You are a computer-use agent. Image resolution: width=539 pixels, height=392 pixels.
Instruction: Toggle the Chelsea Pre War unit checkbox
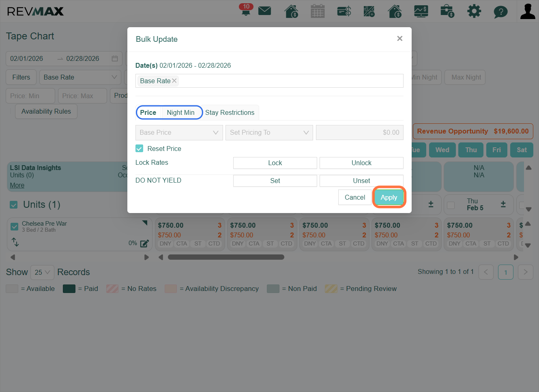point(15,226)
